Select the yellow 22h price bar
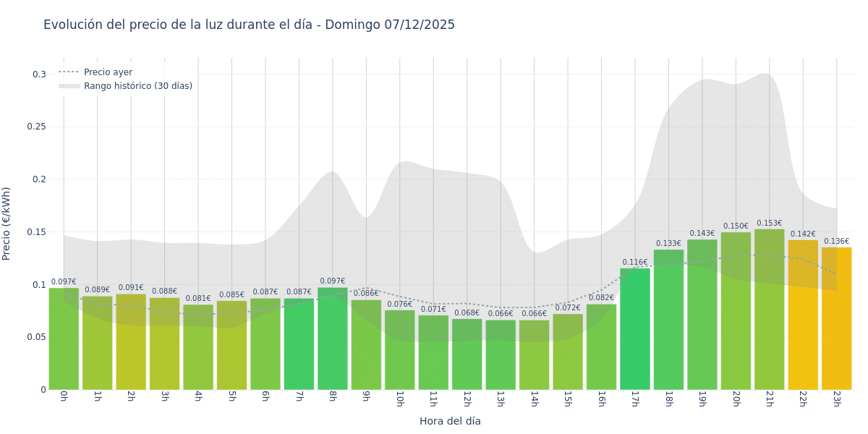868x434 pixels. tap(803, 318)
